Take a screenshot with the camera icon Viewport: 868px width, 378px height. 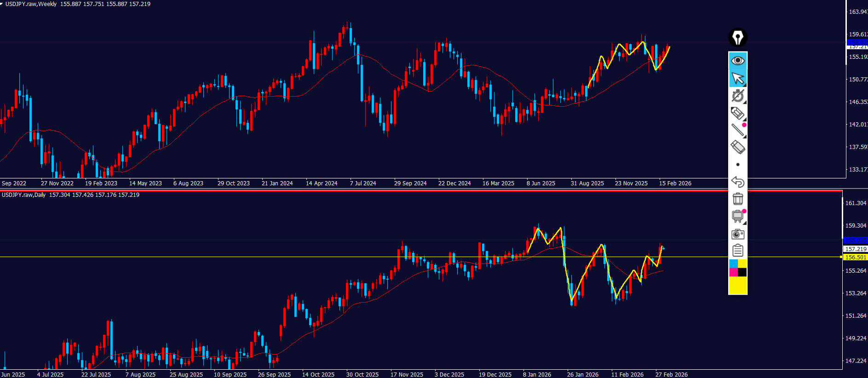point(737,234)
